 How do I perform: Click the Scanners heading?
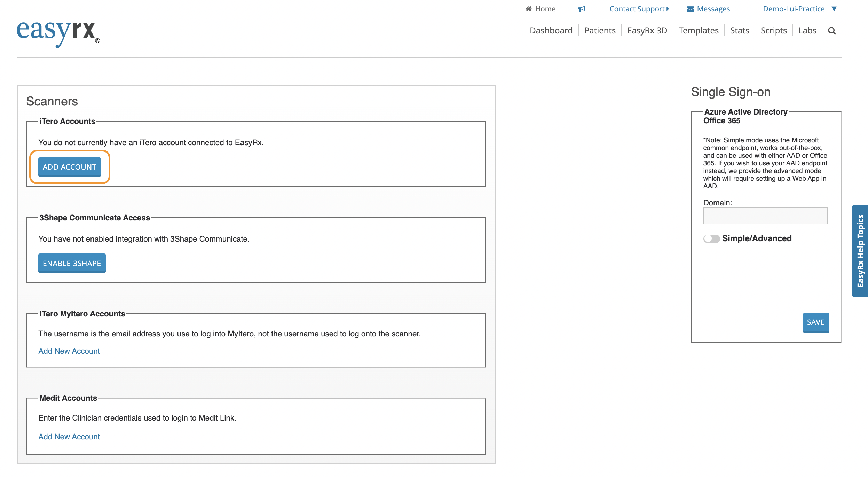click(x=52, y=101)
